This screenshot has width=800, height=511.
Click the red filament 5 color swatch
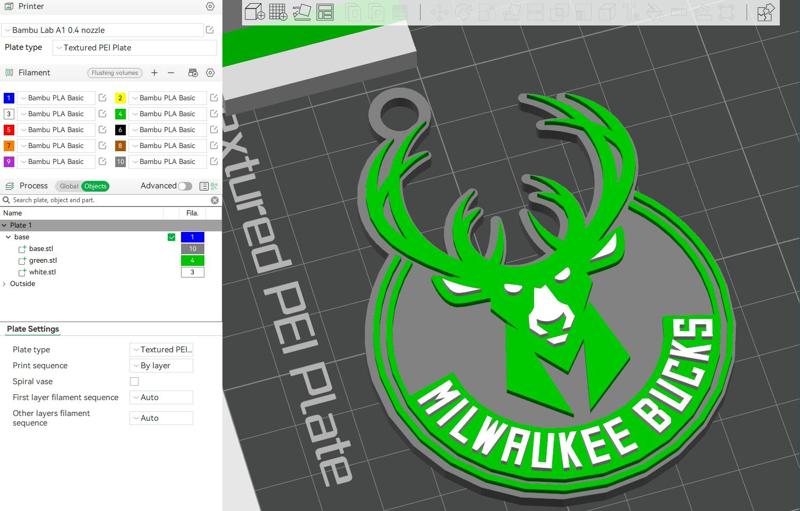(9, 130)
